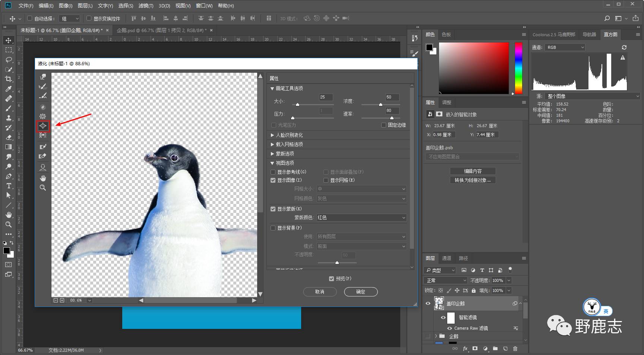The height and width of the screenshot is (355, 644).
Task: Switch to the 通道 tab
Action: [x=446, y=258]
